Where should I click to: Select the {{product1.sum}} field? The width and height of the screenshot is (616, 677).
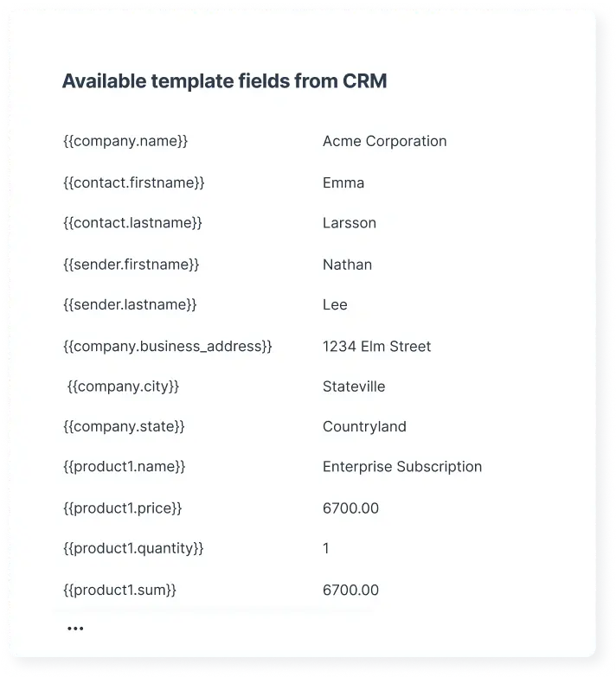[119, 590]
